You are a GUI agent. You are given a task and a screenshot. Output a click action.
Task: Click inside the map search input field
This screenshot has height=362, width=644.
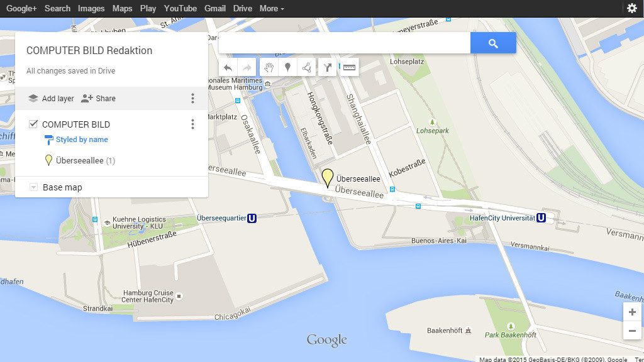[343, 43]
